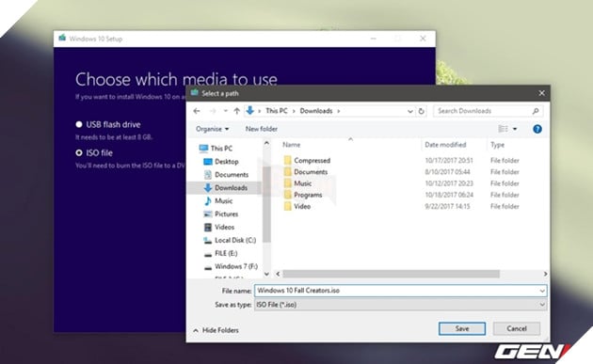Click the Cancel button
Viewport: 593px width, 364px height.
pos(517,329)
